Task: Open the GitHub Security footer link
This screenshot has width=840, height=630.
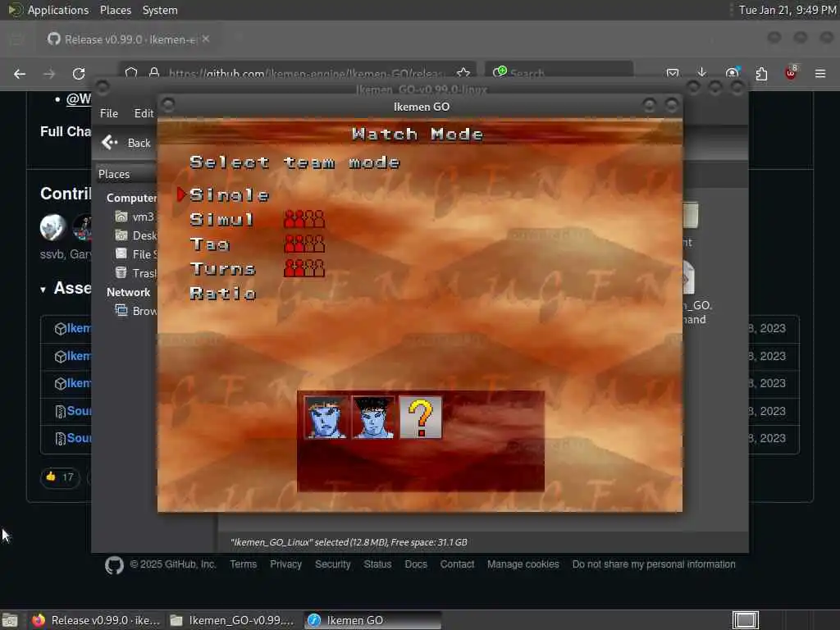Action: point(333,564)
